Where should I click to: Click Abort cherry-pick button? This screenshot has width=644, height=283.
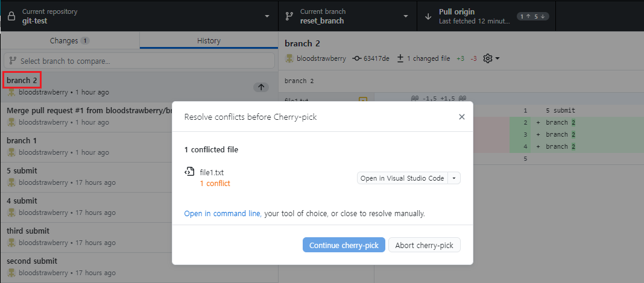click(x=425, y=245)
